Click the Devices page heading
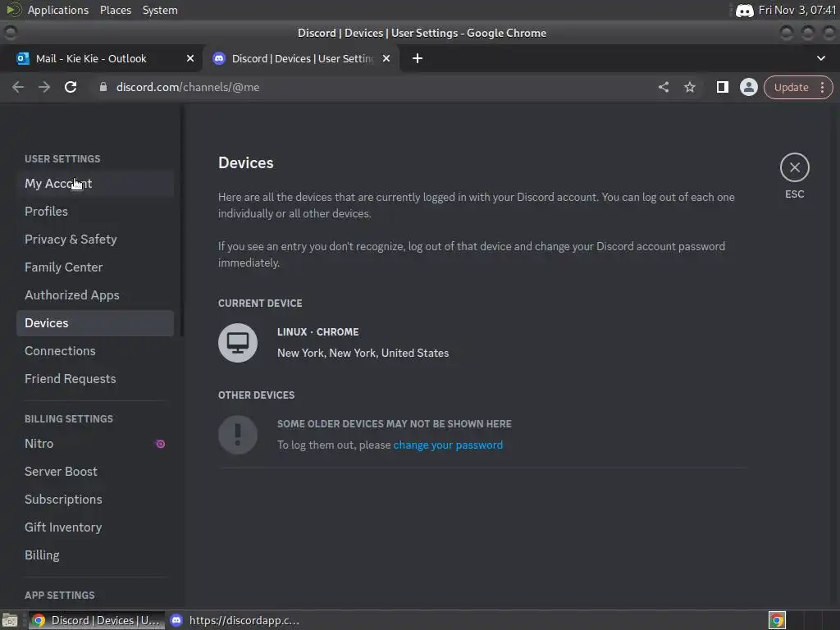 tap(245, 163)
